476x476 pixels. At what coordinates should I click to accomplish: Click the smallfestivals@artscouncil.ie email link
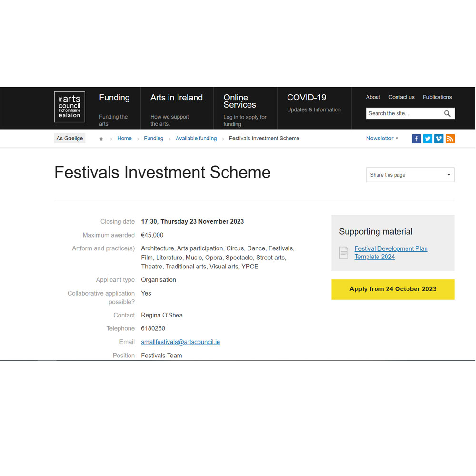[x=180, y=342]
